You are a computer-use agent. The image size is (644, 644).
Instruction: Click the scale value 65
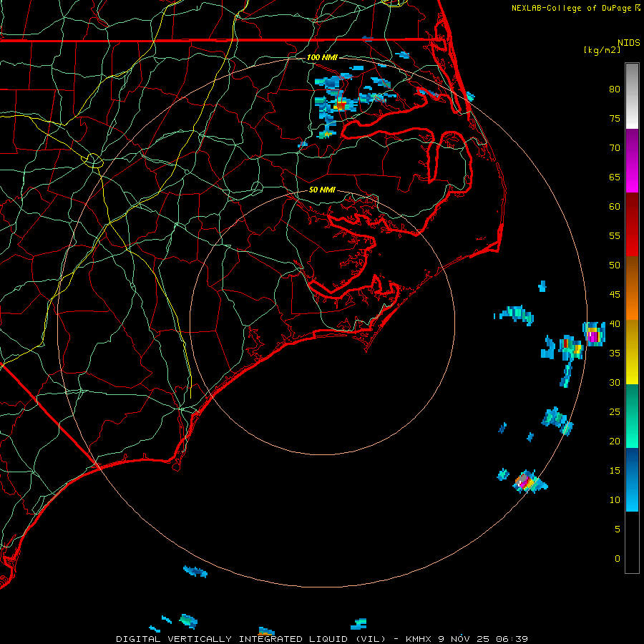pyautogui.click(x=615, y=177)
